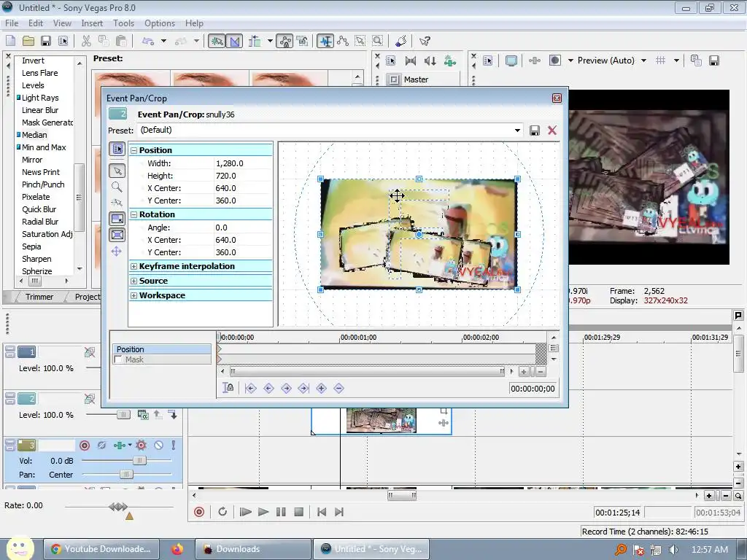Open the Insert menu
Screen dimensions: 747x560
[91, 23]
